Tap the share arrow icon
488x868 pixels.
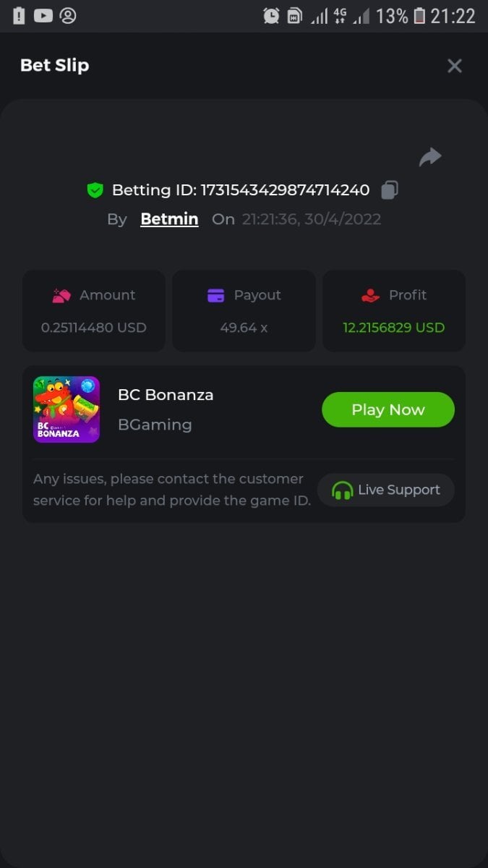[x=430, y=157]
